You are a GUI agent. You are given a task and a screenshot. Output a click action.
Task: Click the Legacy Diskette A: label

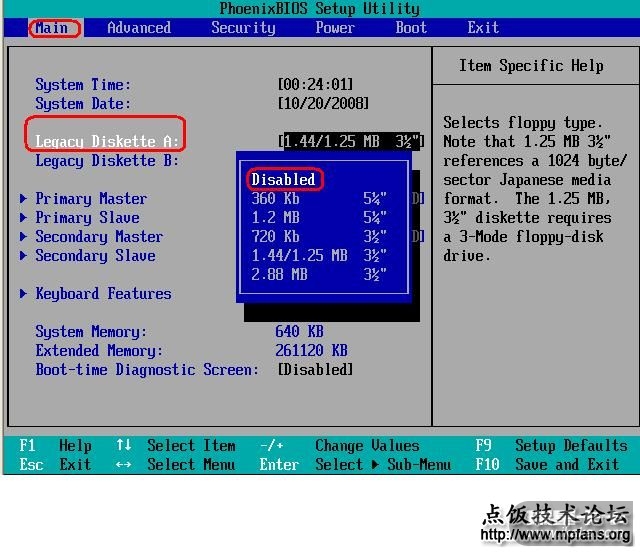pos(107,141)
